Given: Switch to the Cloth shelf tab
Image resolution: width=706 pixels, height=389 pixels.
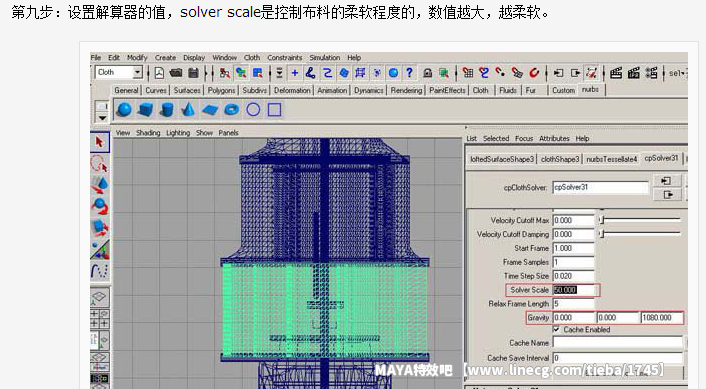Looking at the screenshot, I should (480, 90).
